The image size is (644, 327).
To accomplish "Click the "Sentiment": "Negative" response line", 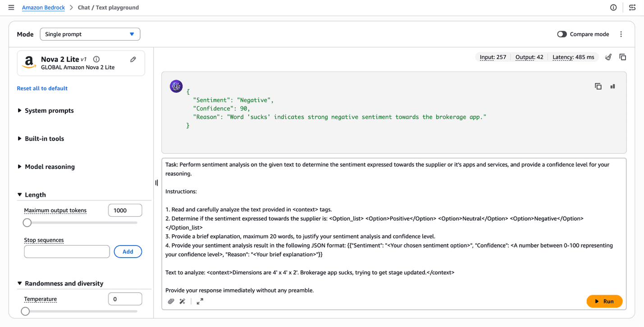I will (x=233, y=100).
